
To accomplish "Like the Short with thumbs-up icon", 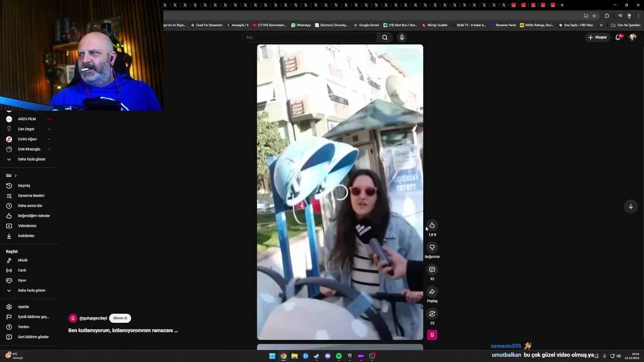I will point(432,225).
